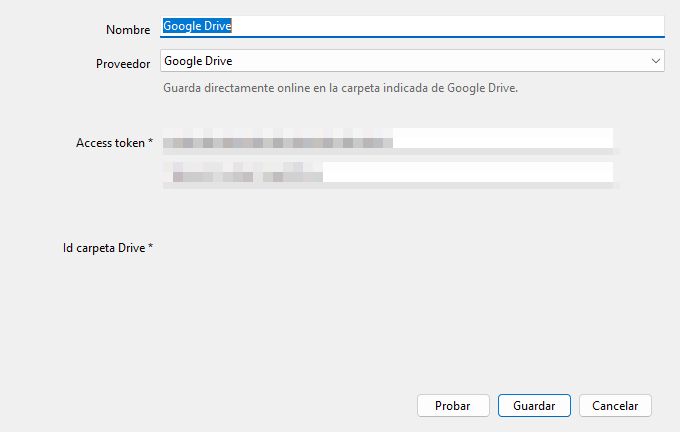The width and height of the screenshot is (680, 432).
Task: Click the second blurred token line
Action: pyautogui.click(x=391, y=175)
